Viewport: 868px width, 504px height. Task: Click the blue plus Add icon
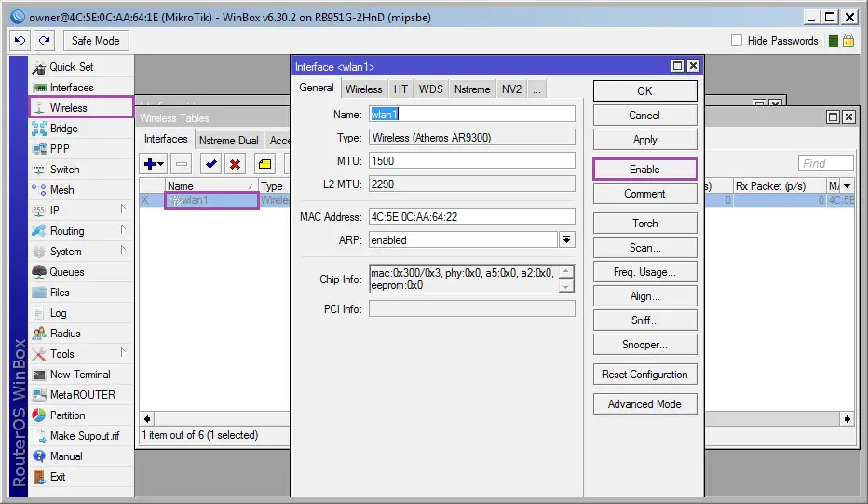pyautogui.click(x=154, y=164)
